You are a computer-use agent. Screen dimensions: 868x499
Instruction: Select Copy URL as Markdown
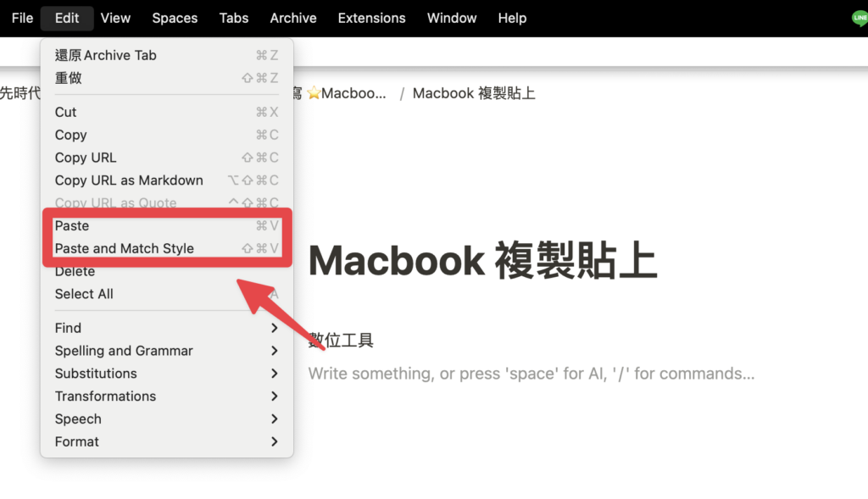(167, 180)
